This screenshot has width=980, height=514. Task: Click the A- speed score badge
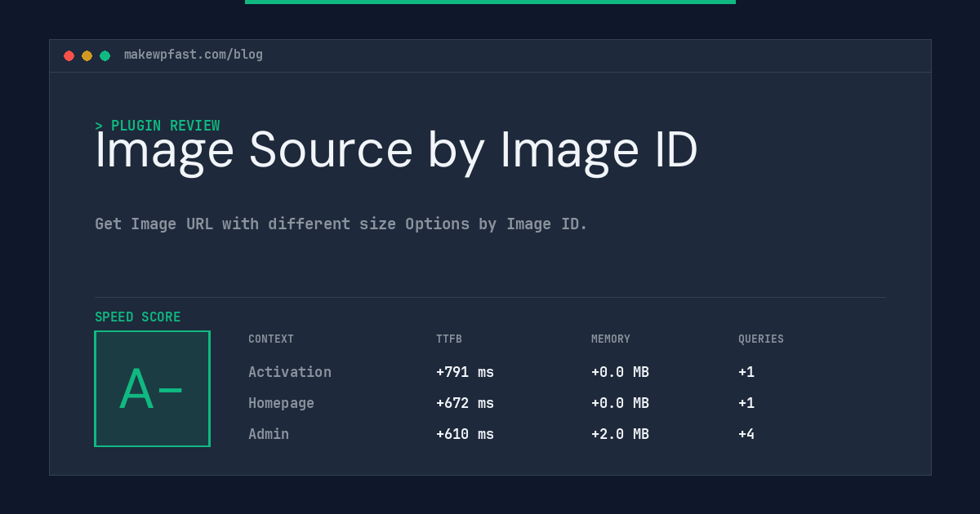click(x=152, y=388)
